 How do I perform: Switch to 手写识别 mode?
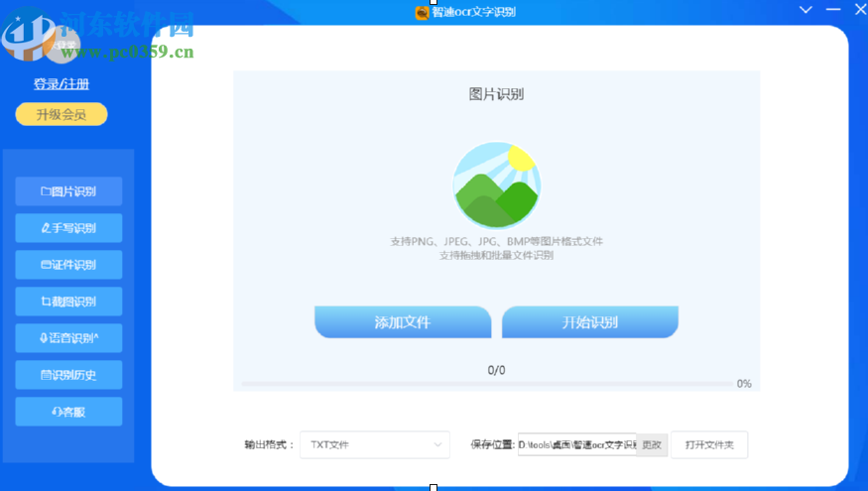point(68,228)
